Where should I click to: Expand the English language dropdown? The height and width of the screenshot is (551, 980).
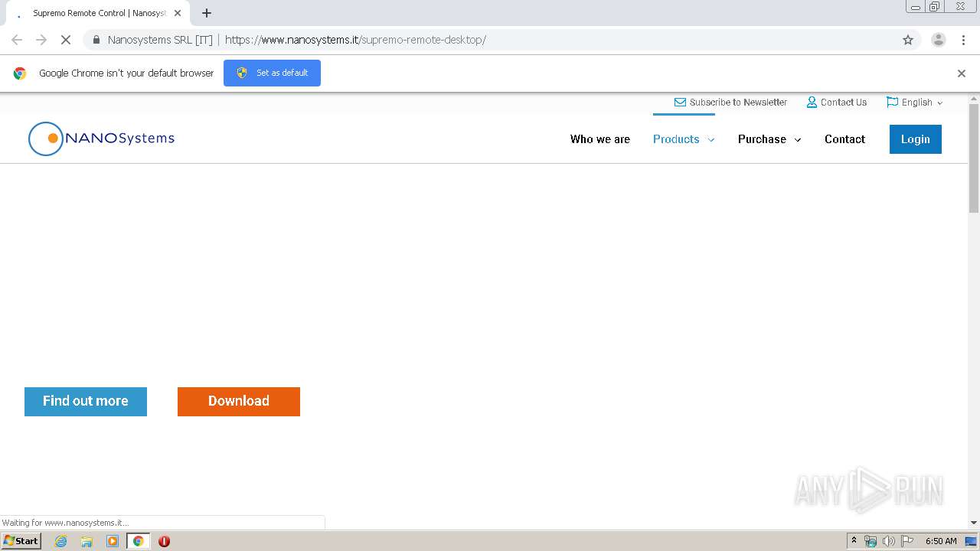pyautogui.click(x=915, y=102)
